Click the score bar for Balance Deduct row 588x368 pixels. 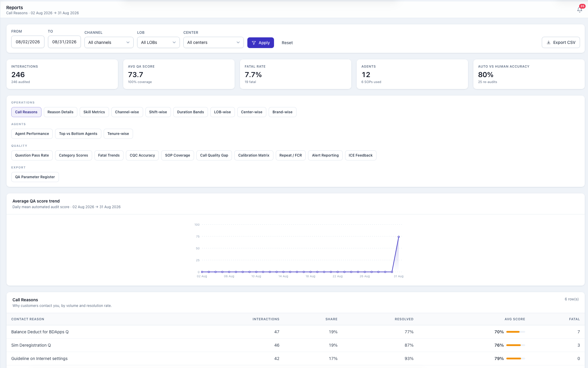tap(515, 332)
